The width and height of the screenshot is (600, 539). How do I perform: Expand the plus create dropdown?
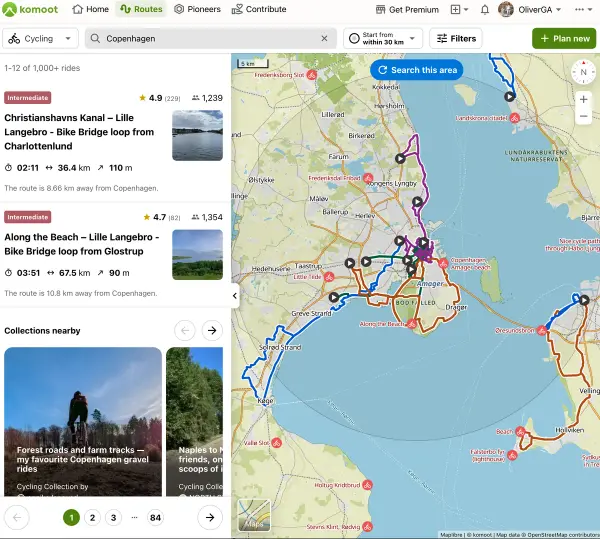(x=459, y=10)
